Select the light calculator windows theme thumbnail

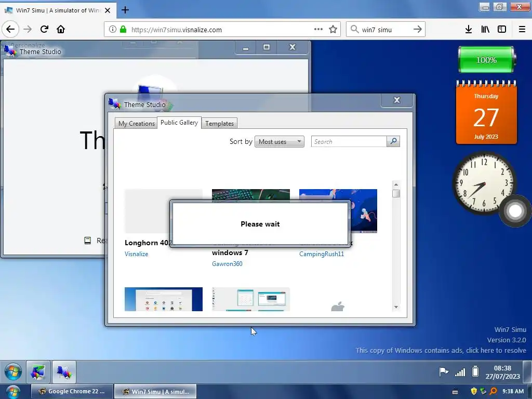pos(251,299)
